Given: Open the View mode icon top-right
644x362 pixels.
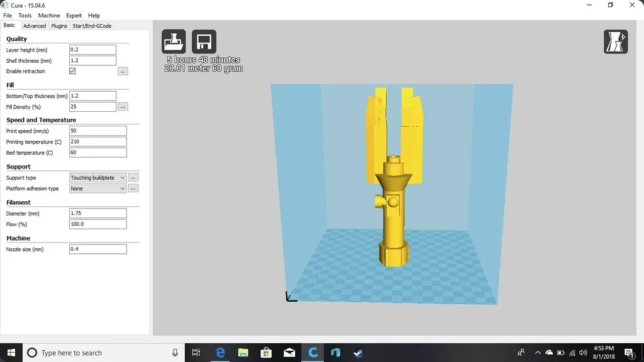Looking at the screenshot, I should tap(616, 41).
